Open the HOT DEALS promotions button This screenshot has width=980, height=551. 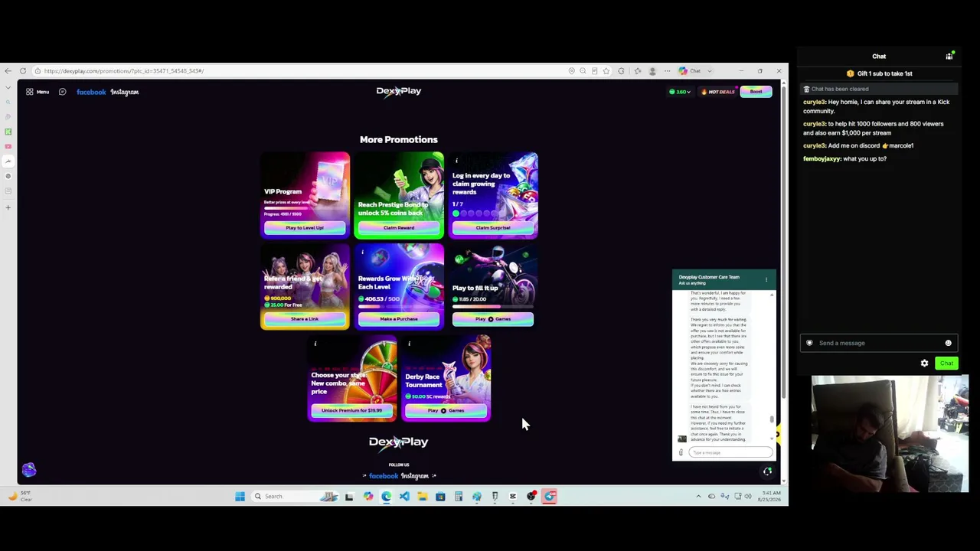(x=718, y=92)
